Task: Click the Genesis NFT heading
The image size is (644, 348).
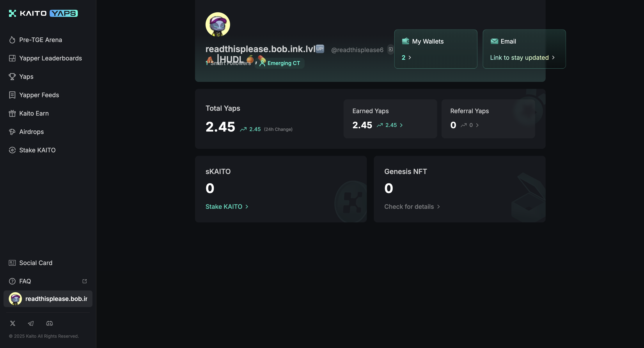Action: [x=406, y=171]
